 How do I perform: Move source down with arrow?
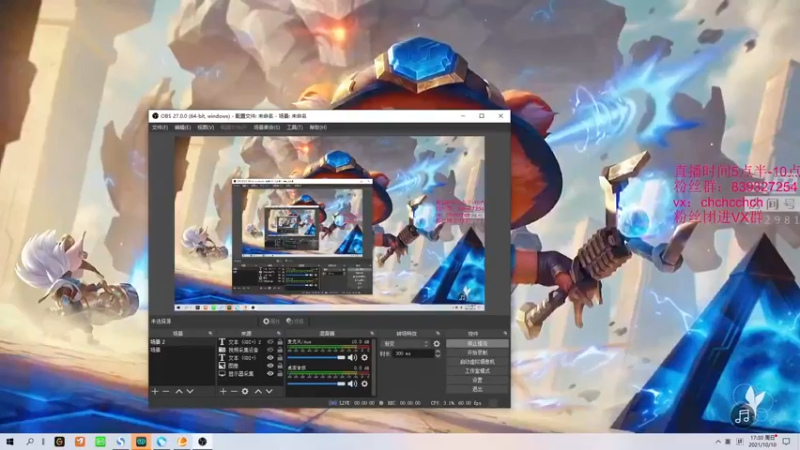tap(269, 391)
